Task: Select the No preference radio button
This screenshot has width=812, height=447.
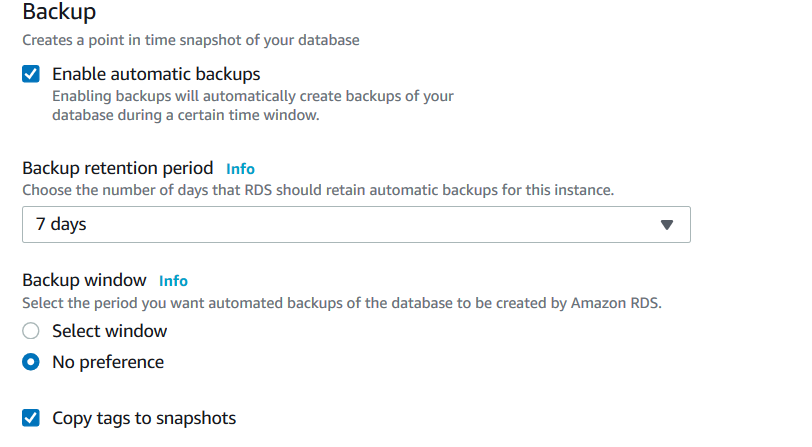Action: [x=31, y=362]
